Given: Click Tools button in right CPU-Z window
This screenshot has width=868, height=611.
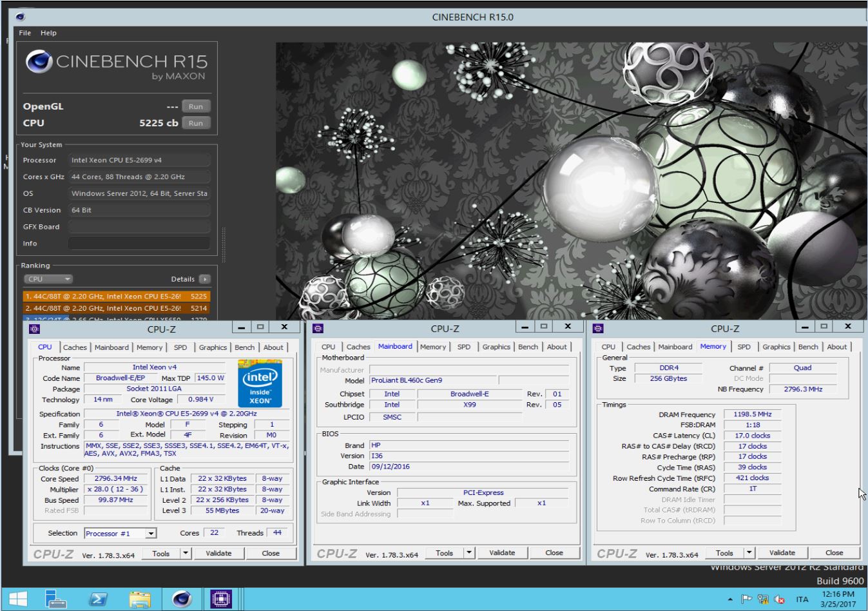Looking at the screenshot, I should (x=725, y=553).
